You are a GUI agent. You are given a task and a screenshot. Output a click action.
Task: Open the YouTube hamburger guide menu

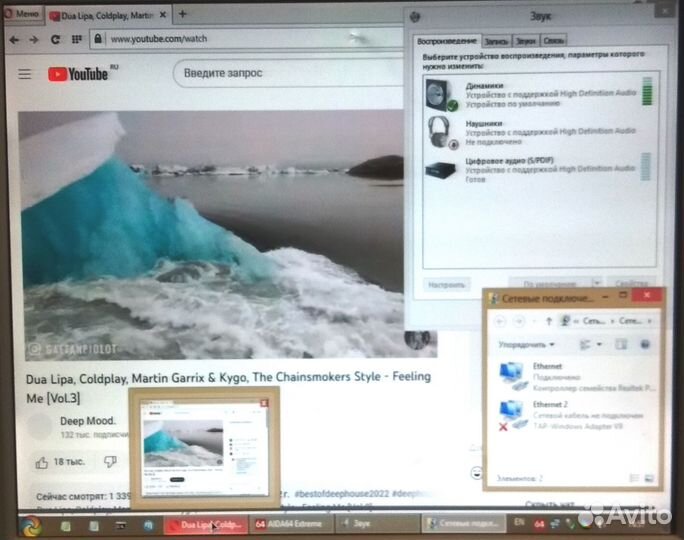click(x=25, y=74)
